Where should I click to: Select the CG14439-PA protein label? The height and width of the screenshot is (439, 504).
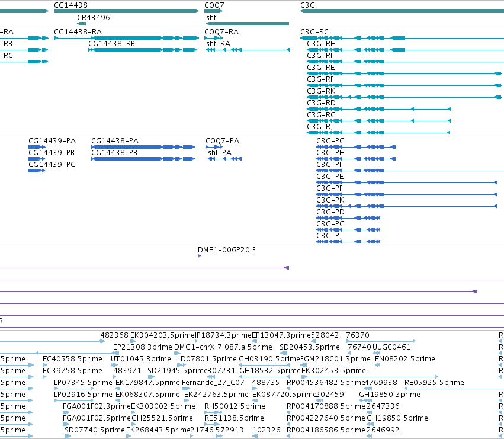[52, 141]
